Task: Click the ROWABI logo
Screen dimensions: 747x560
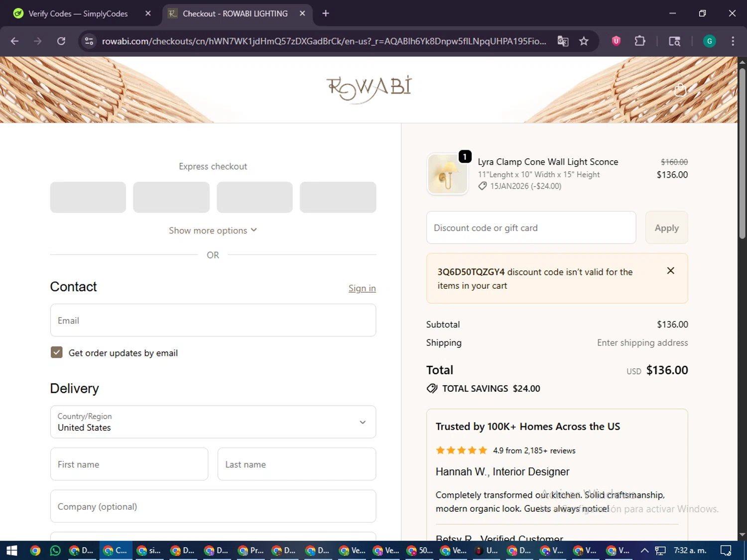Action: click(x=369, y=89)
